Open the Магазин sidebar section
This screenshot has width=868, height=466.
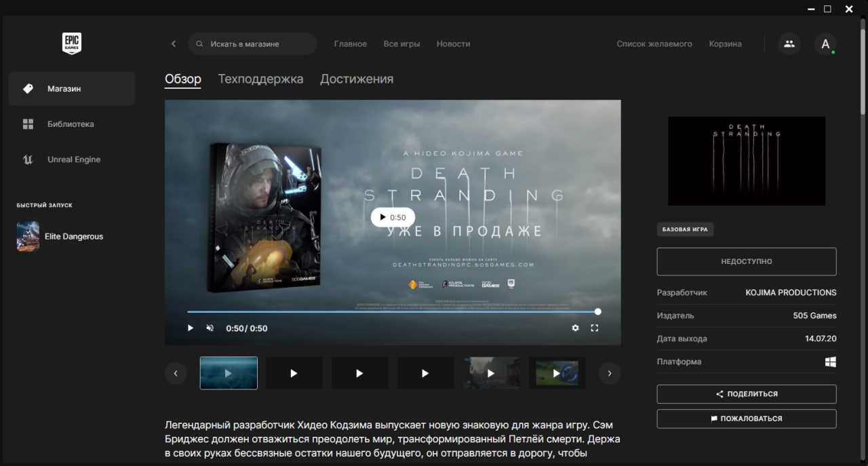(x=72, y=89)
